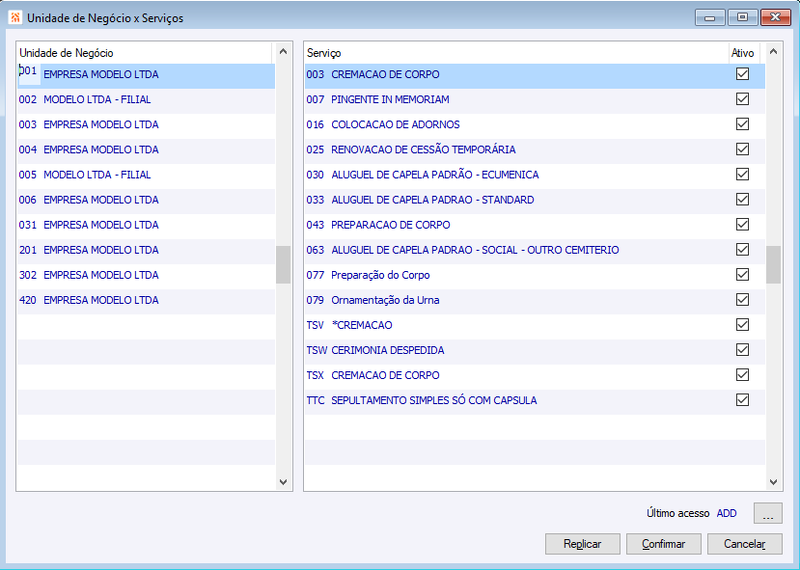Toggle Ativo for ALUGUEL DE CAPELA PADRAO - STANDARD
The height and width of the screenshot is (570, 800).
click(x=742, y=199)
